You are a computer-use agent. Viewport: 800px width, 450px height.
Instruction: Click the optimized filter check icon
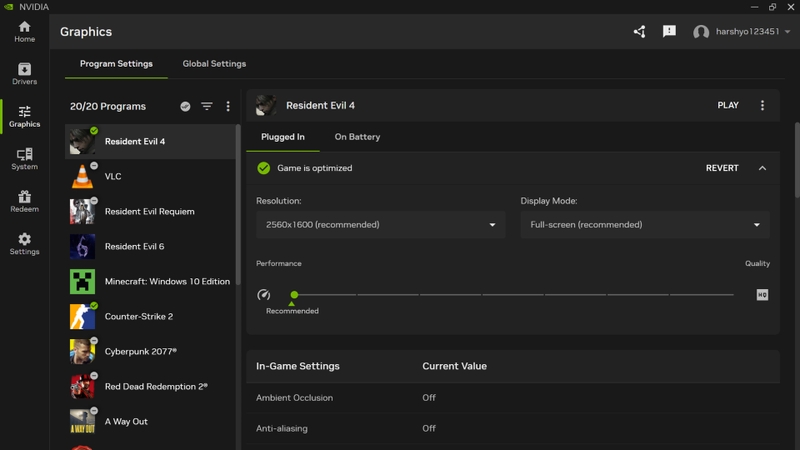185,106
